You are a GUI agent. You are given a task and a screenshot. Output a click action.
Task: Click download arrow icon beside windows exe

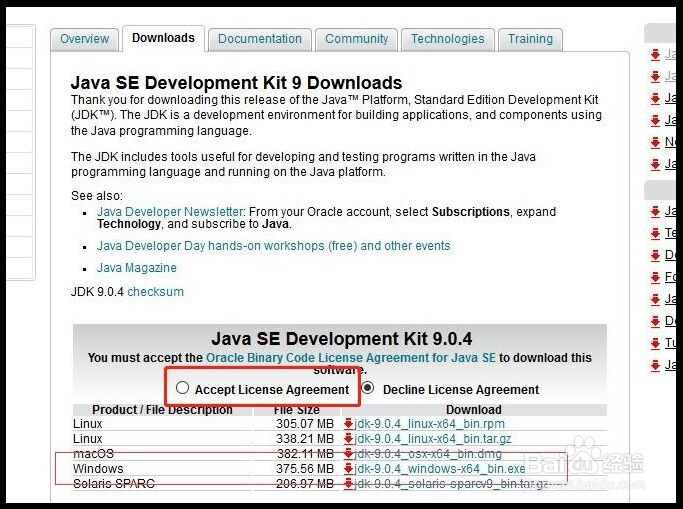click(348, 469)
